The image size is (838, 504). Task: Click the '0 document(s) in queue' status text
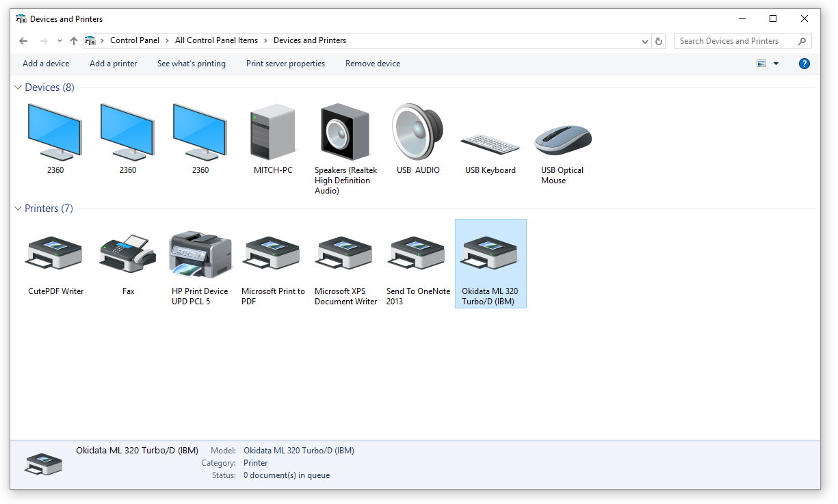tap(287, 475)
